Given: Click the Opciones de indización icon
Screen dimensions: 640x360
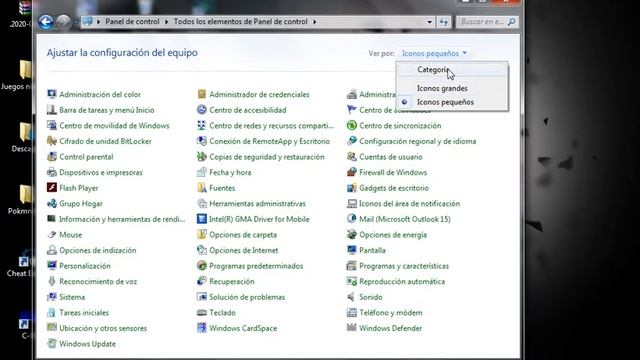Looking at the screenshot, I should click(x=51, y=250).
